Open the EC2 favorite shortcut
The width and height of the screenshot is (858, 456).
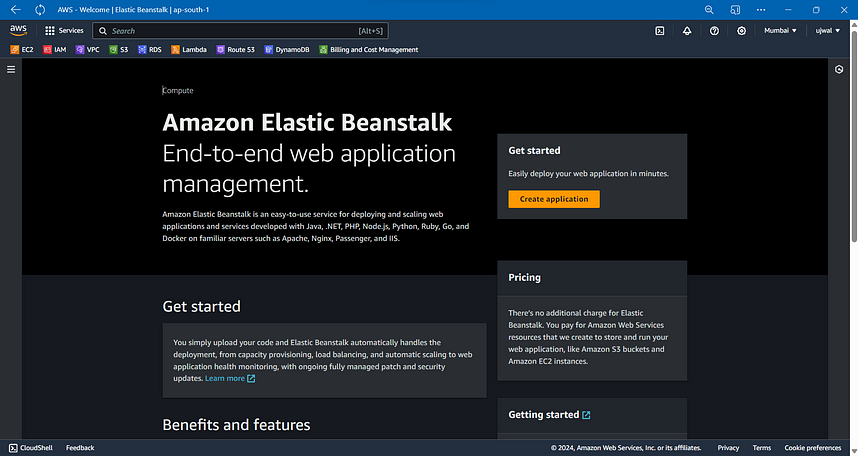[22, 49]
